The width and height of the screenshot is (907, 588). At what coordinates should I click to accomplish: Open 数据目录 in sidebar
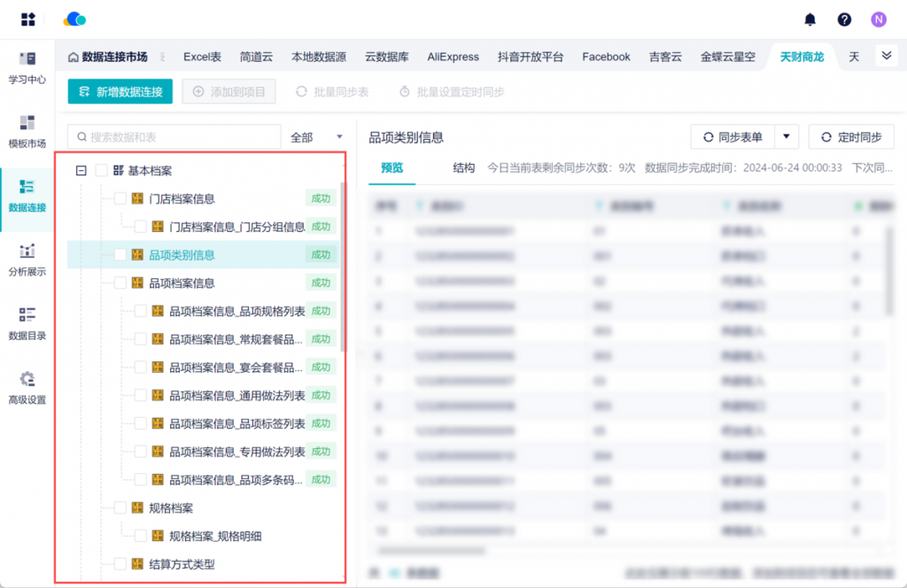point(27,325)
